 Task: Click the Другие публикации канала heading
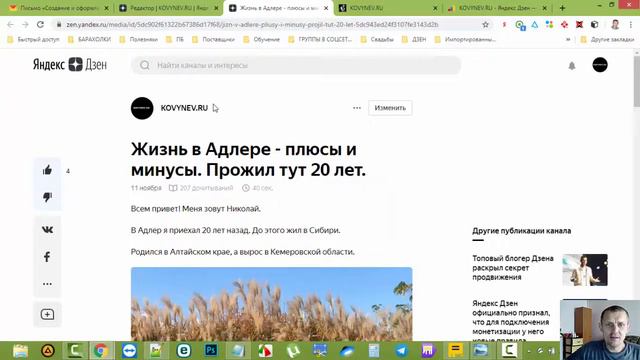click(x=522, y=231)
